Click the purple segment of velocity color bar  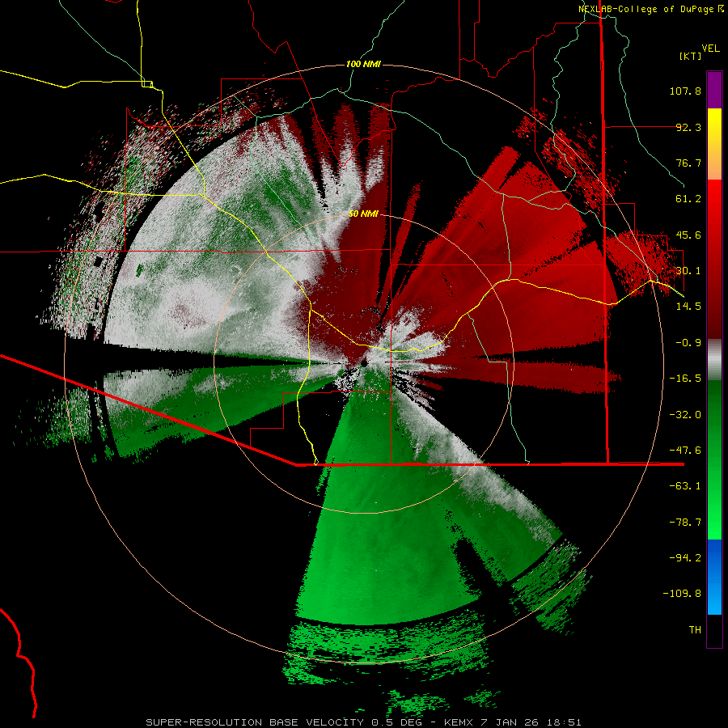pos(714,90)
